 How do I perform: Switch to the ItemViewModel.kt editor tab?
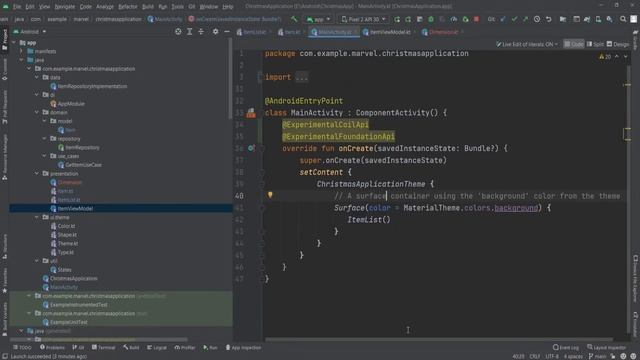click(x=387, y=32)
